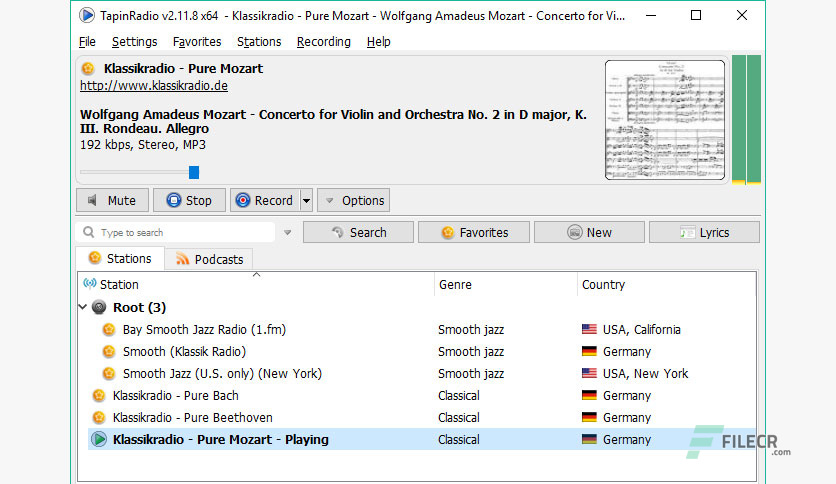This screenshot has width=836, height=484.
Task: Select Smooth Jazz (U.S. only) (New York)
Action: [222, 374]
